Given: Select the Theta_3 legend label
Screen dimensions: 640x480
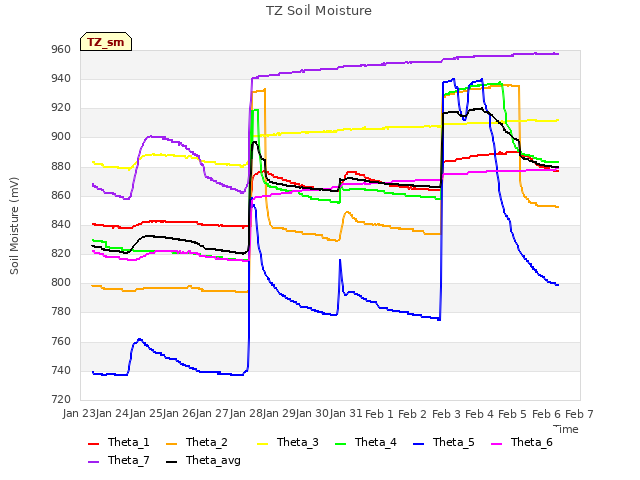Looking at the screenshot, I should [298, 442].
